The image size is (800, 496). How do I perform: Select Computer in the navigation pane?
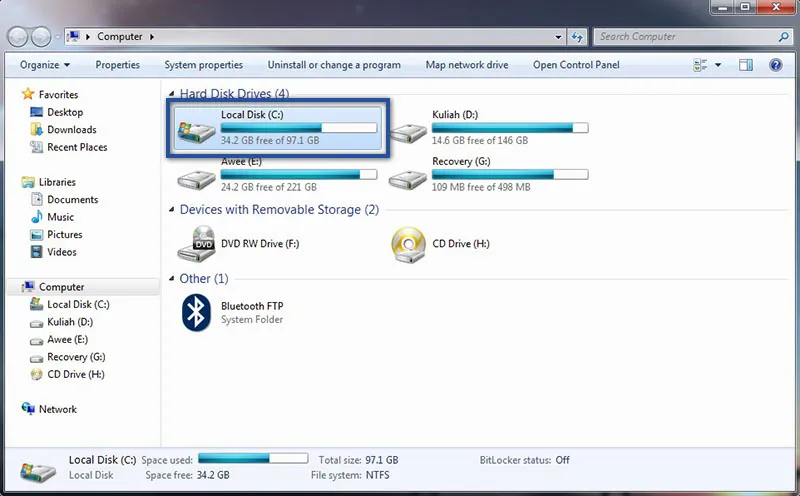pyautogui.click(x=61, y=287)
